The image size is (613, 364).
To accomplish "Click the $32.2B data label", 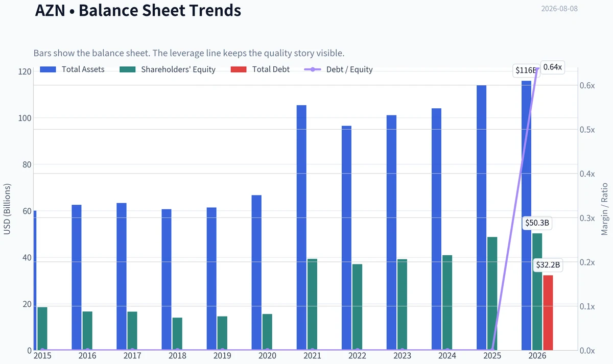I will [x=548, y=265].
